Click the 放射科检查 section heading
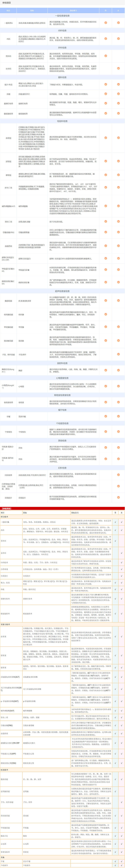 (x=62, y=363)
